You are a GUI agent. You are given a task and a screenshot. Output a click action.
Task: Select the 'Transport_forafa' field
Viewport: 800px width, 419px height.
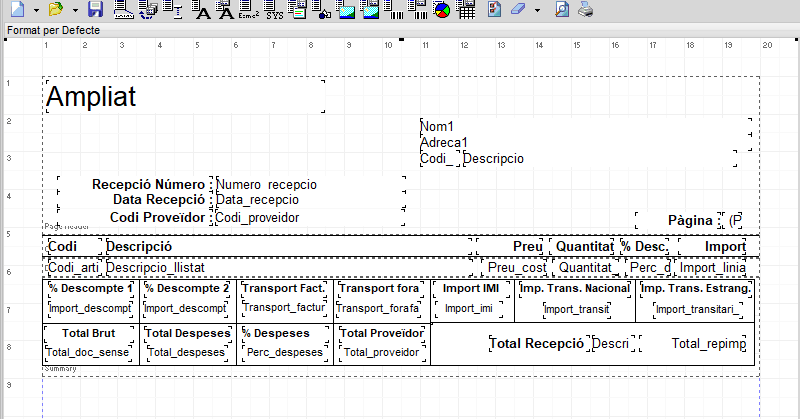coord(379,308)
